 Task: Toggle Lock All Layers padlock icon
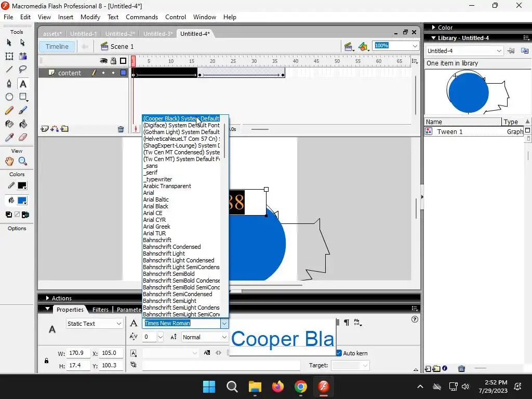pyautogui.click(x=113, y=61)
